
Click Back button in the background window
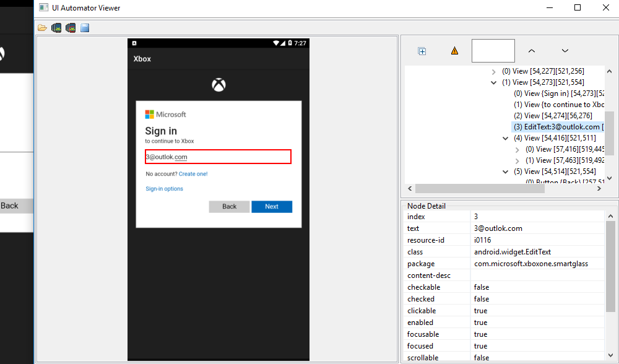tap(17, 206)
